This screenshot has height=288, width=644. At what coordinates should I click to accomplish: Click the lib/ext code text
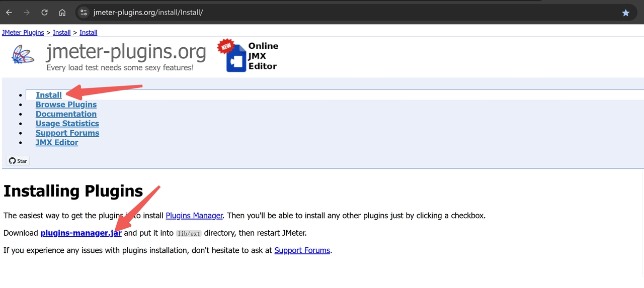tap(189, 234)
